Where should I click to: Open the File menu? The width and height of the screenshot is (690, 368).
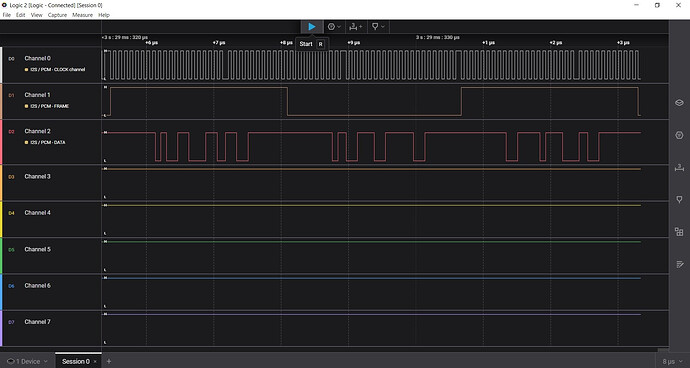(7, 15)
